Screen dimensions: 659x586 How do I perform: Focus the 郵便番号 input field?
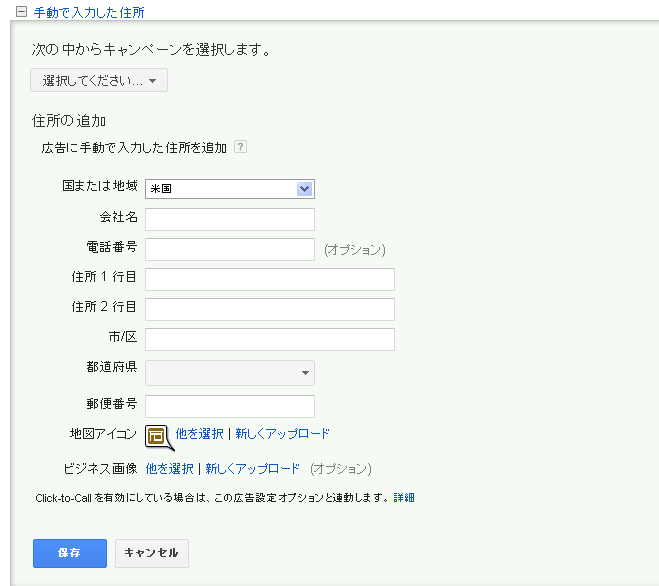[230, 406]
